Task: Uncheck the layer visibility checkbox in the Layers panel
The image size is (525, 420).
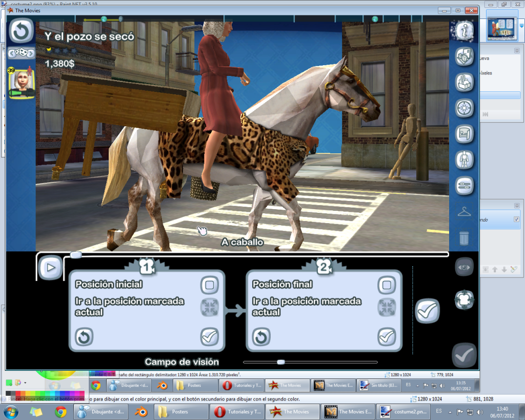Action: coord(517,219)
